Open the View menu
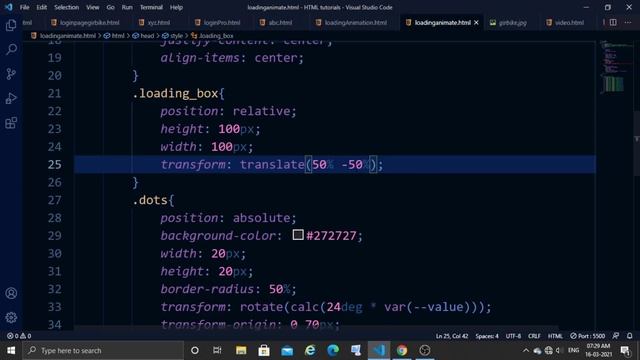Image resolution: width=640 pixels, height=360 pixels. click(x=93, y=7)
